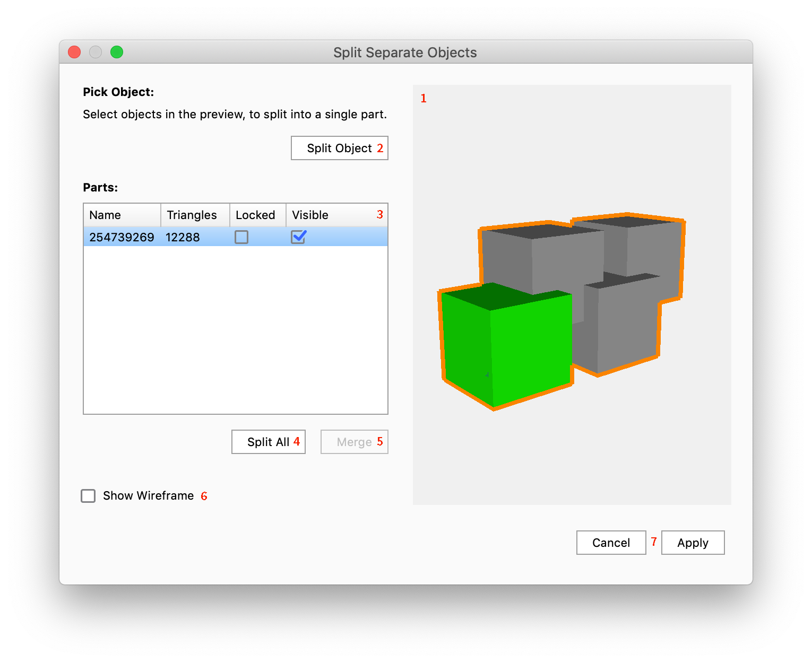
Task: Click the Locked column header
Action: point(257,215)
